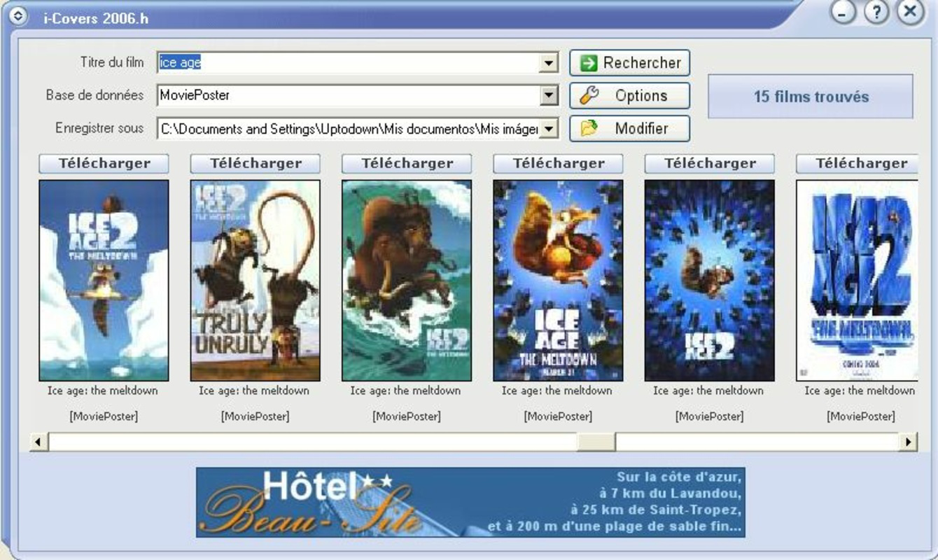Select the iceberg Ice Age 2 poster thumbnail
Screen dimensions: 938x560
pos(104,281)
